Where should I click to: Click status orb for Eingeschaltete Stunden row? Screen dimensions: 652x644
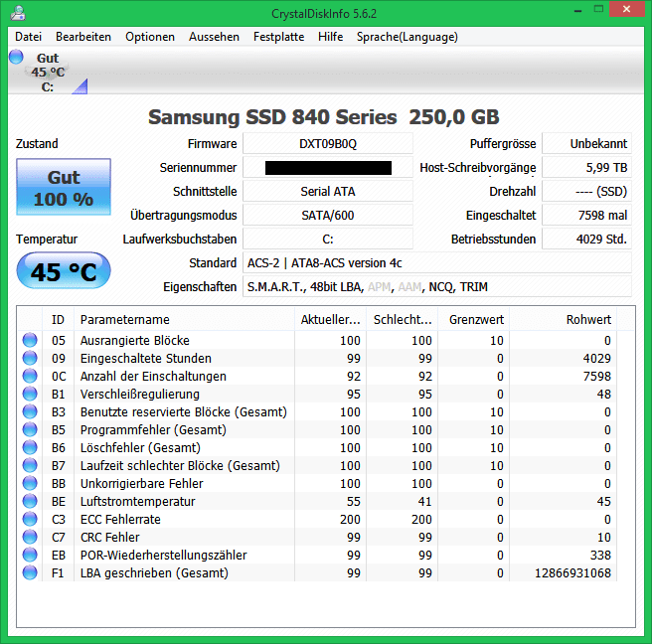[30, 358]
